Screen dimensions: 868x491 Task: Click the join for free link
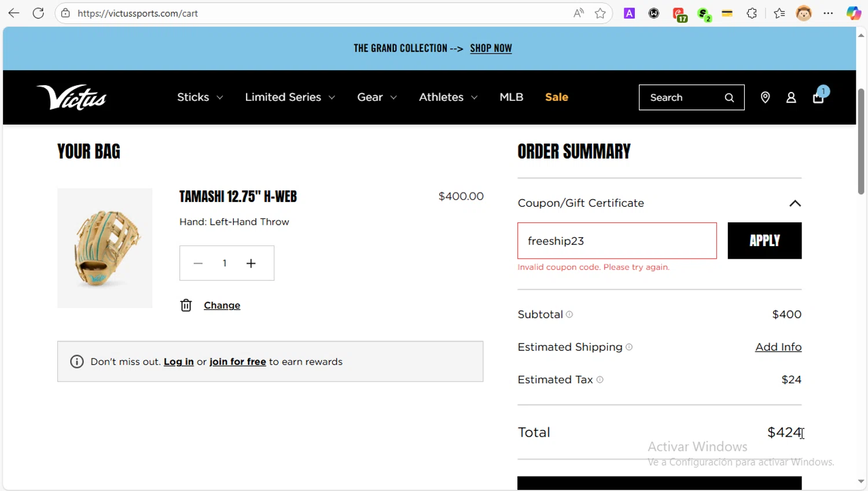point(238,361)
